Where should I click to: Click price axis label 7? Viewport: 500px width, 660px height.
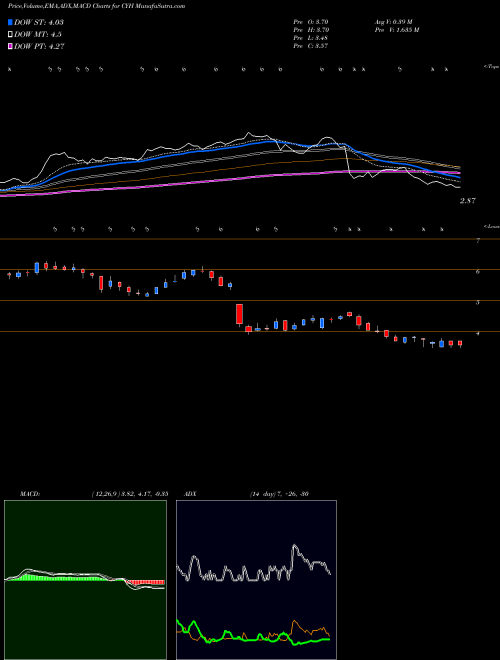[478, 241]
